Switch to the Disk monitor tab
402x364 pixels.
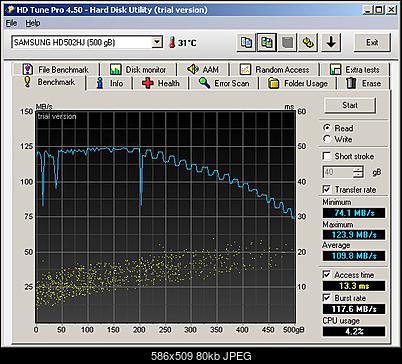click(x=138, y=69)
